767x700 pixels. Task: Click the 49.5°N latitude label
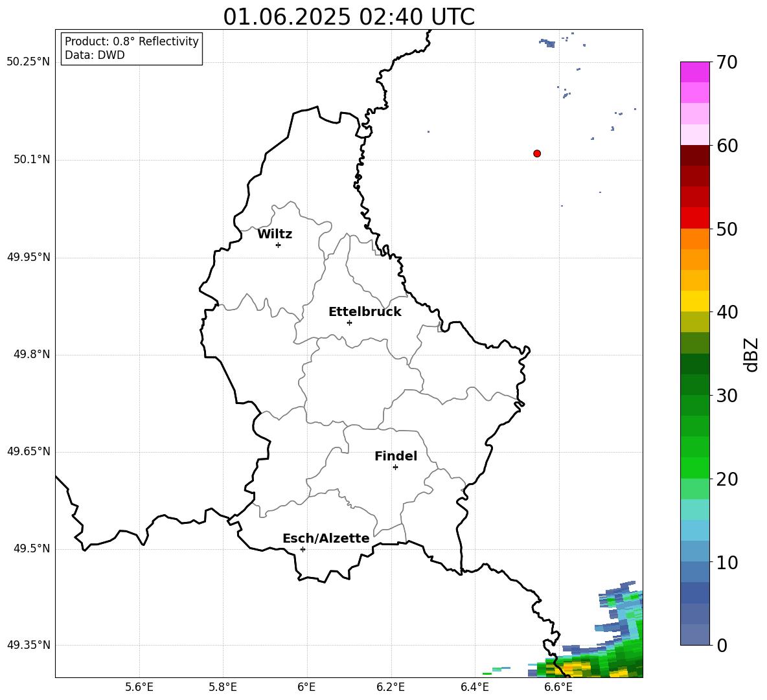(32, 549)
